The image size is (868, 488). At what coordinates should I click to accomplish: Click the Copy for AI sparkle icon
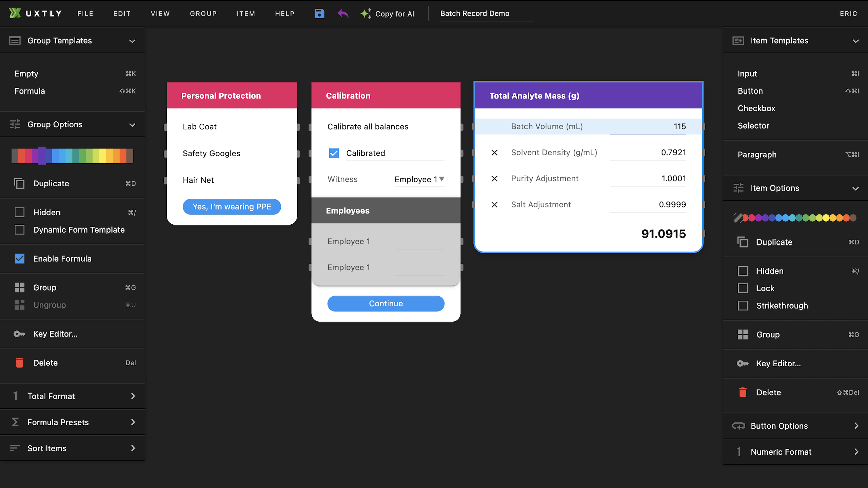pyautogui.click(x=366, y=14)
